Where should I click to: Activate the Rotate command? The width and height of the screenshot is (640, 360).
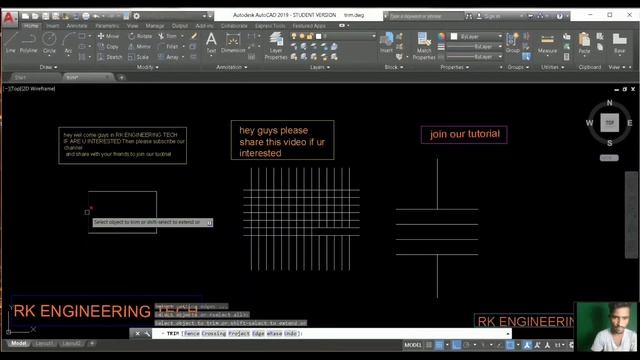pyautogui.click(x=140, y=36)
